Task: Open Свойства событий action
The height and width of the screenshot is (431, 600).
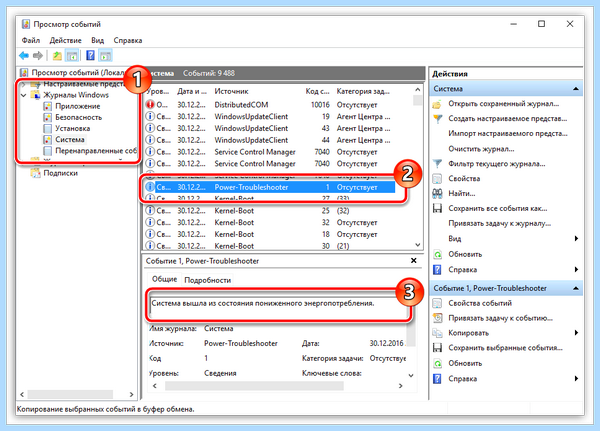Action: tap(480, 303)
